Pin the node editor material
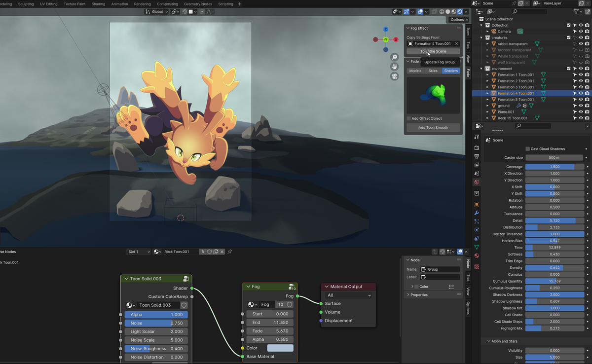This screenshot has width=592, height=364. click(x=230, y=252)
